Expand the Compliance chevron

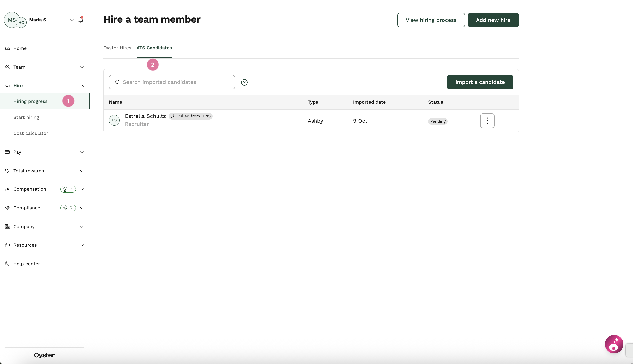[x=82, y=208]
